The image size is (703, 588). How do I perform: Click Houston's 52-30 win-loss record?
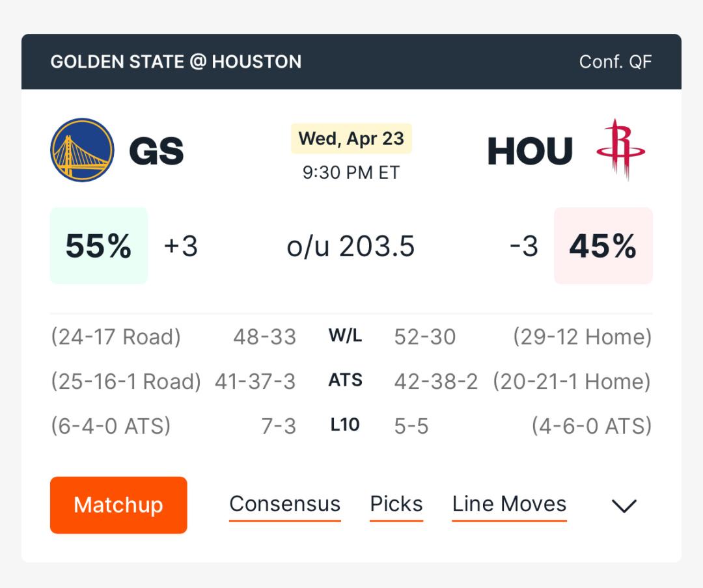[x=425, y=336]
